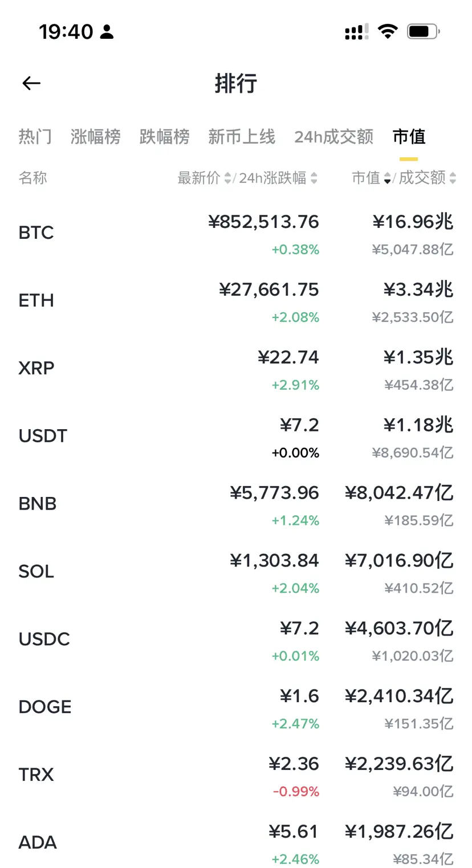Screen dimensions: 472x868
Task: Open ETH coin details
Action: [236, 301]
